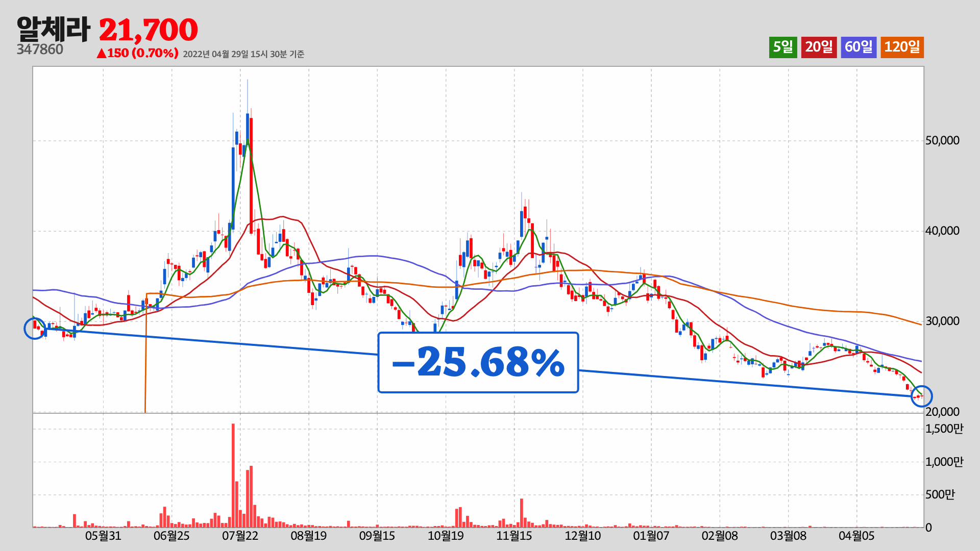Click the 11월15 date label
The image size is (980, 551).
click(x=514, y=536)
